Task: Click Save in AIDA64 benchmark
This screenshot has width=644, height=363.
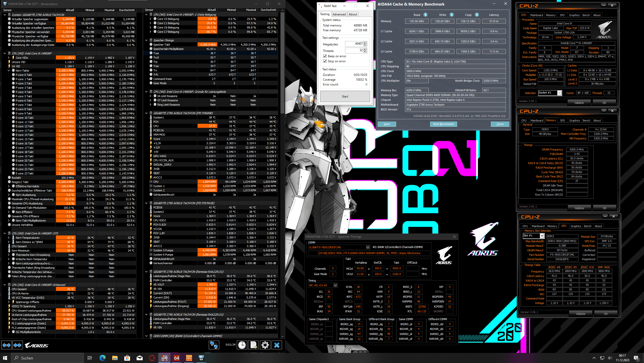Action: click(x=387, y=124)
